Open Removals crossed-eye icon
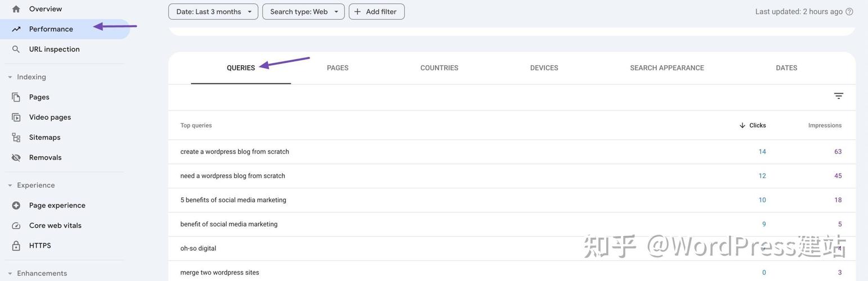Image resolution: width=868 pixels, height=281 pixels. point(16,158)
